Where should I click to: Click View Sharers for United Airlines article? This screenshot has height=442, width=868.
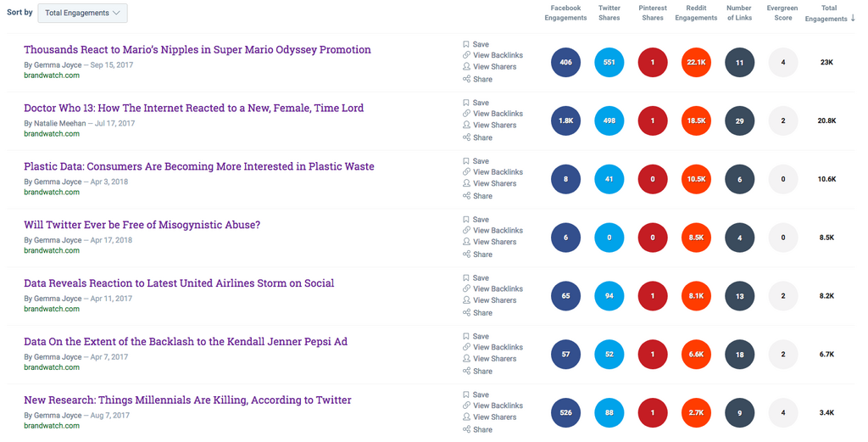494,300
